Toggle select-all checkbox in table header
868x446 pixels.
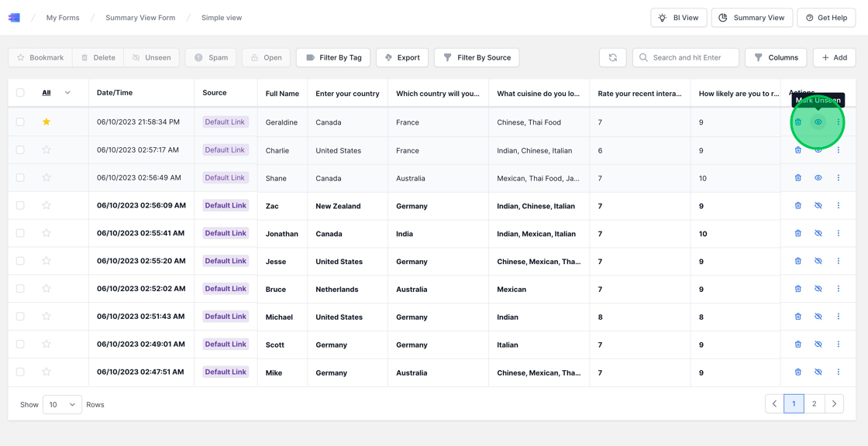click(20, 93)
